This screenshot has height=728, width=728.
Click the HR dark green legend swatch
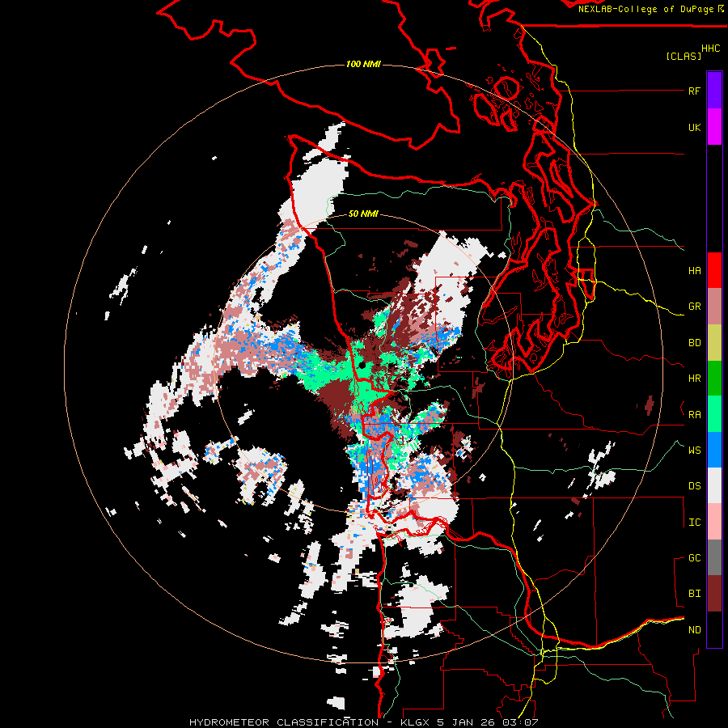[x=714, y=379]
